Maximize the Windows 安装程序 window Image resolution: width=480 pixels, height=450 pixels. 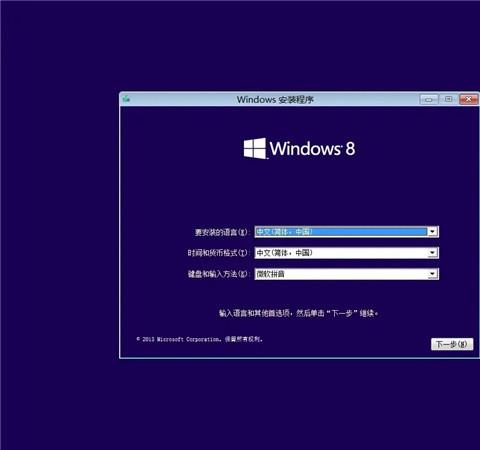(x=448, y=99)
